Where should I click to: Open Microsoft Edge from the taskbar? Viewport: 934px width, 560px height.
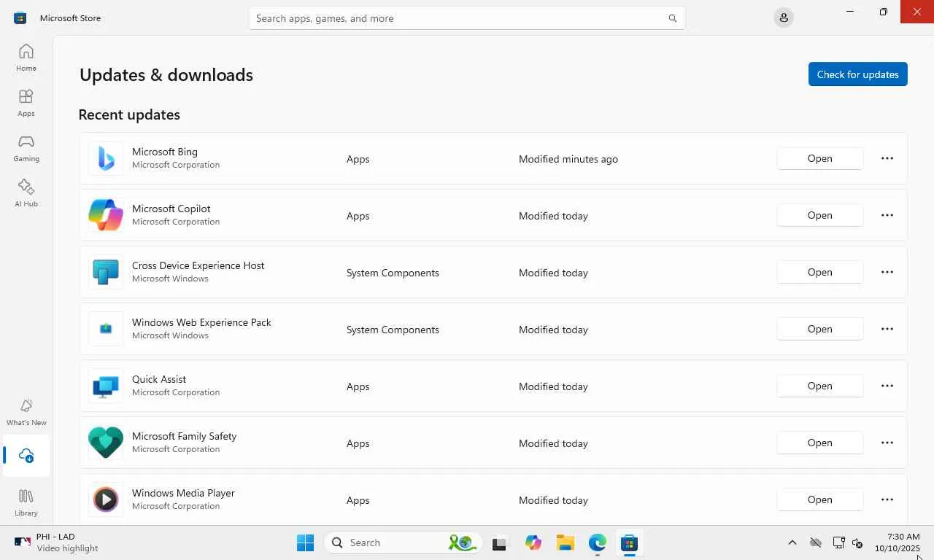598,542
